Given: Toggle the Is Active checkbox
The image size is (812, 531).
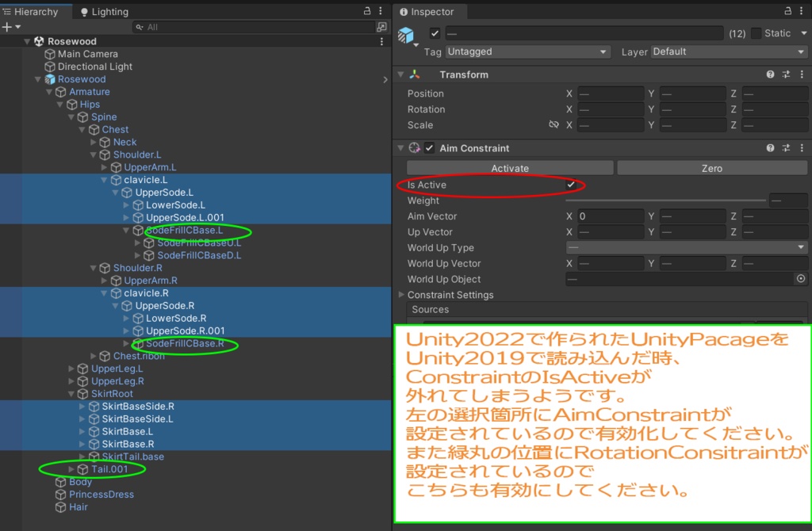Looking at the screenshot, I should point(571,184).
